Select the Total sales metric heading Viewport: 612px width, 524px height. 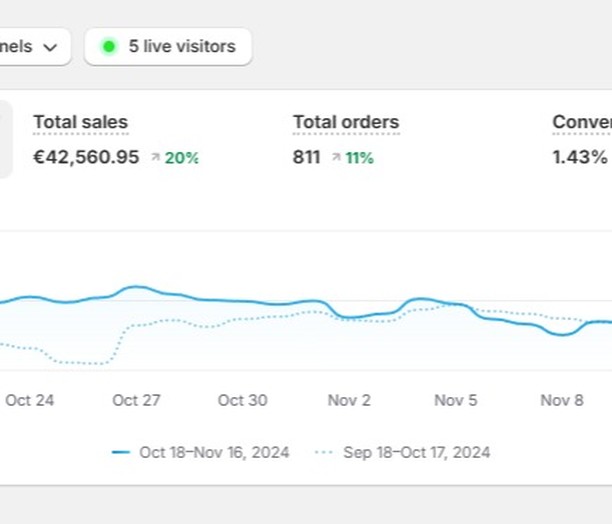tap(80, 123)
